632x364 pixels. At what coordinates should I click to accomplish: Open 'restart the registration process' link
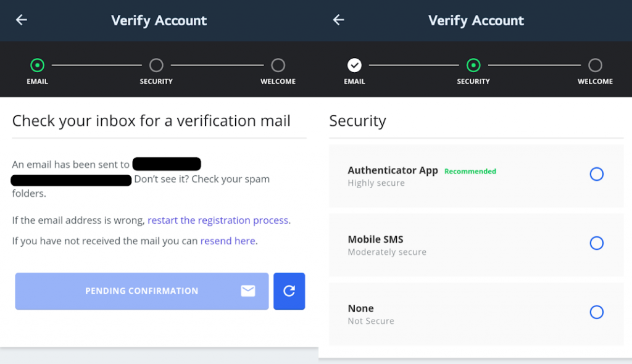[218, 220]
